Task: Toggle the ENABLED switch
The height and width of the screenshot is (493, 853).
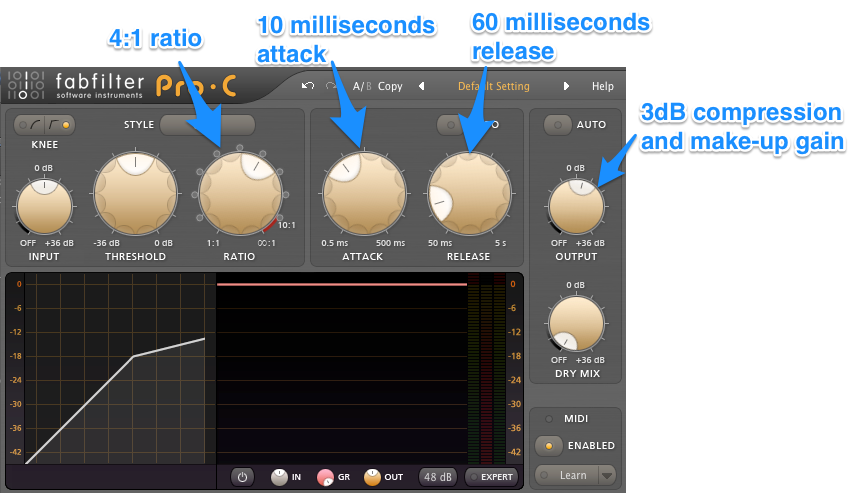Action: coord(549,446)
